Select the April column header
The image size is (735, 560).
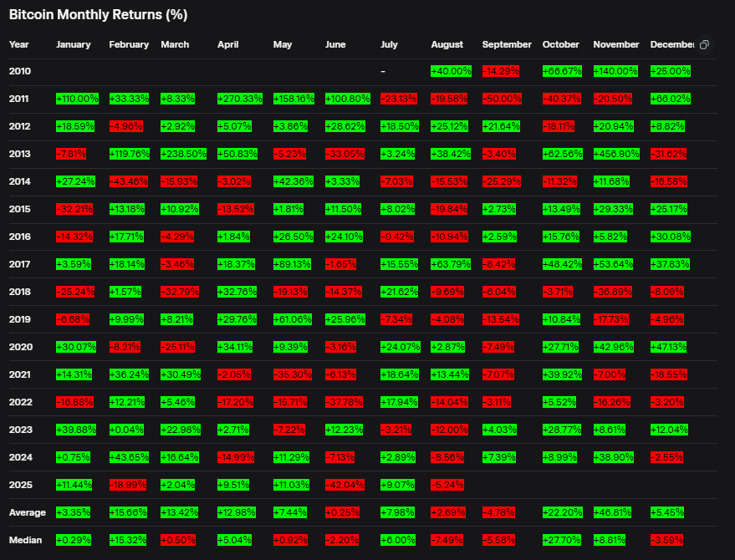click(227, 44)
